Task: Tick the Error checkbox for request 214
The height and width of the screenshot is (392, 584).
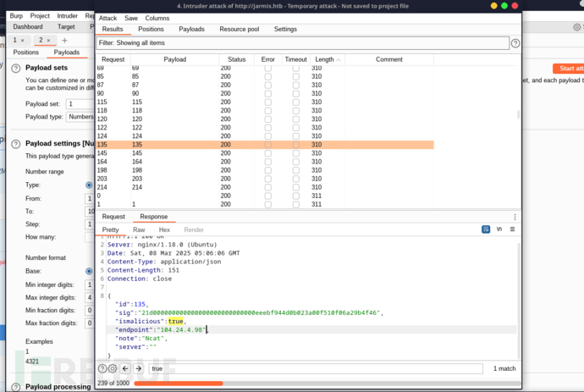Action: (x=267, y=187)
